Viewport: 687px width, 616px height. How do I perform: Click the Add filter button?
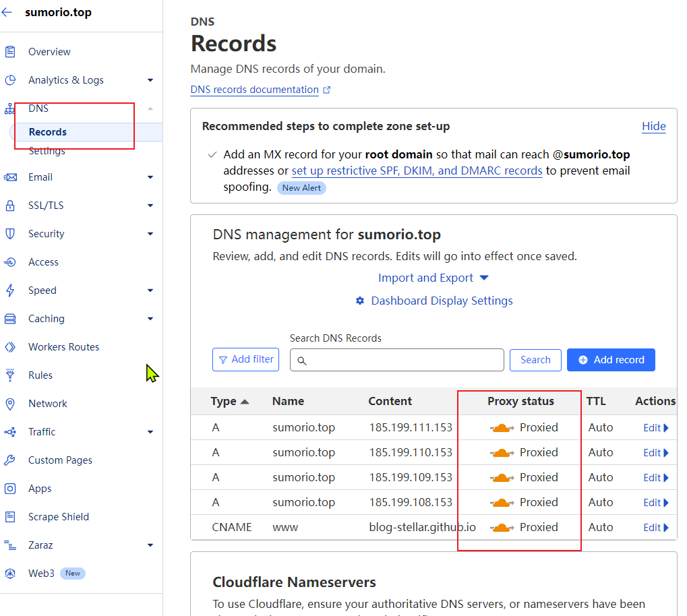pos(246,360)
